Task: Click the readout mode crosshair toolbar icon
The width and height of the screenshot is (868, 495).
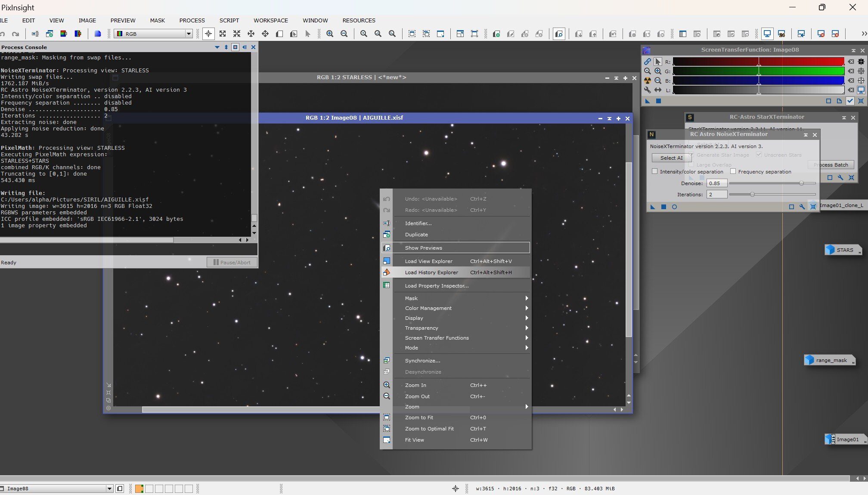Action: 208,34
